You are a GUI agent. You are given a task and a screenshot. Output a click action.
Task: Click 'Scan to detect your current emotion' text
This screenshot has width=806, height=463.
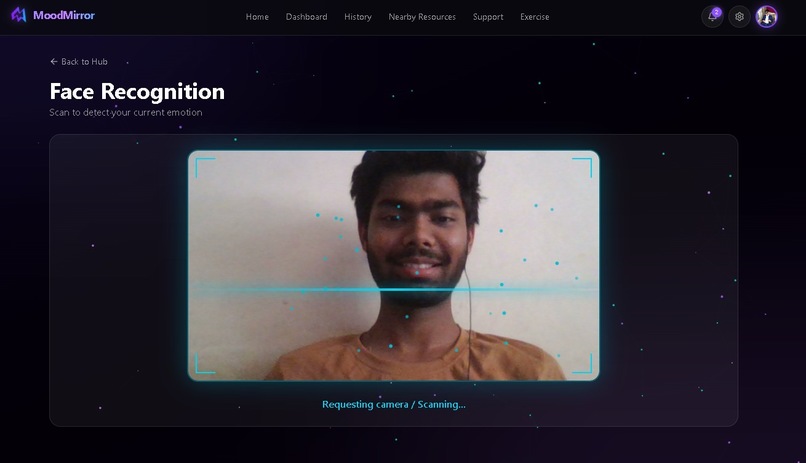(x=126, y=113)
